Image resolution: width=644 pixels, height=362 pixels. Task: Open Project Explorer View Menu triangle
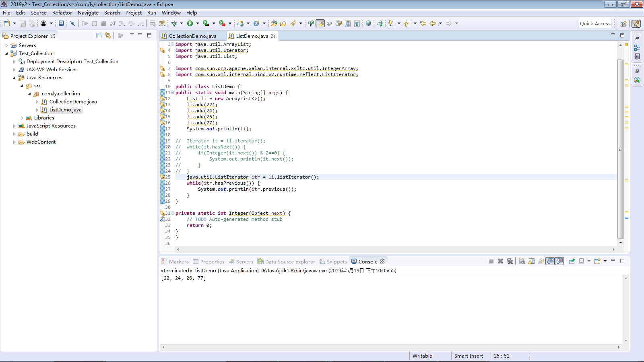pyautogui.click(x=132, y=35)
